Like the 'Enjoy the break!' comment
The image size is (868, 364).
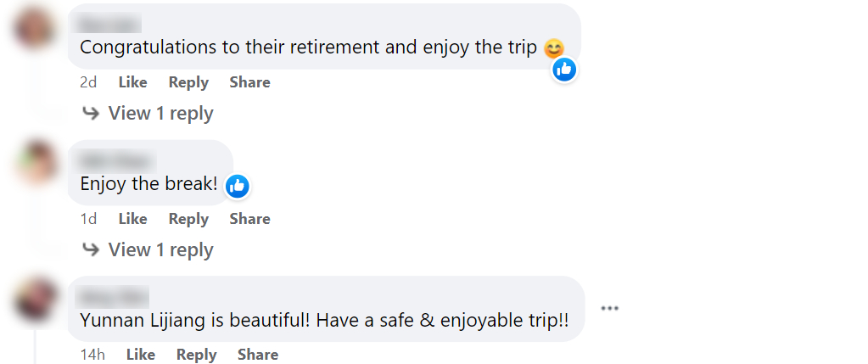pyautogui.click(x=132, y=219)
